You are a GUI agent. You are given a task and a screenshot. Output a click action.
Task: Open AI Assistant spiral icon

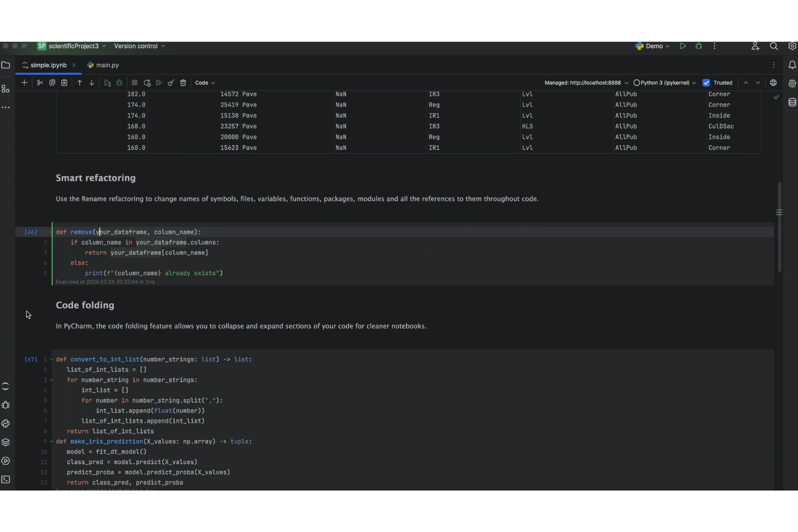(x=792, y=84)
